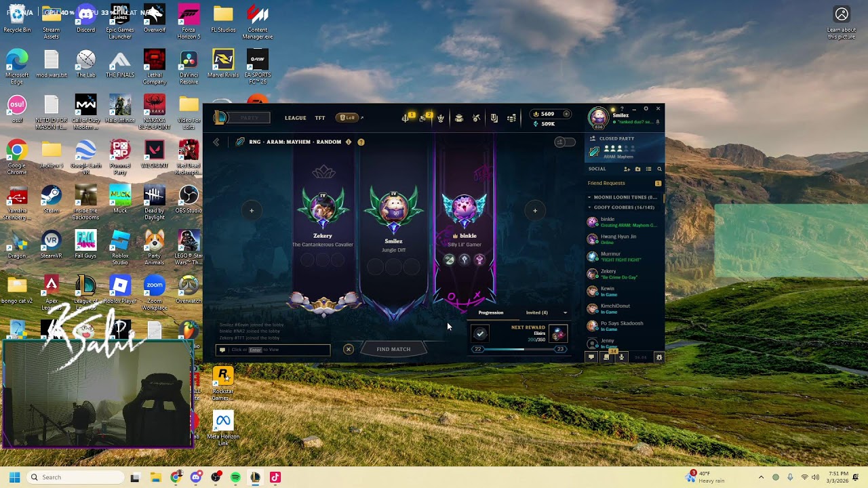Click the Smilez summoner profile avatar

tap(599, 118)
